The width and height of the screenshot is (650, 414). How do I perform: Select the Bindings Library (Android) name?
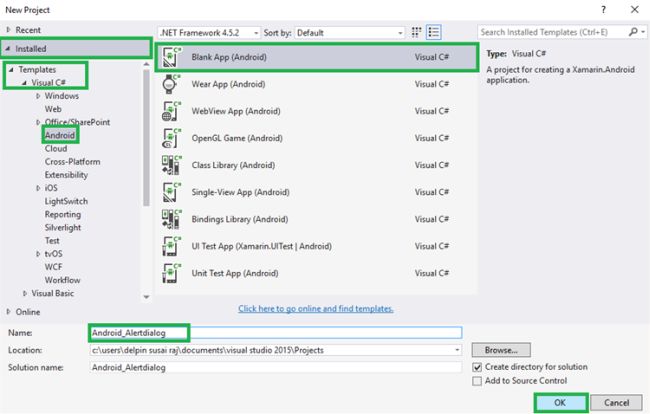point(240,219)
